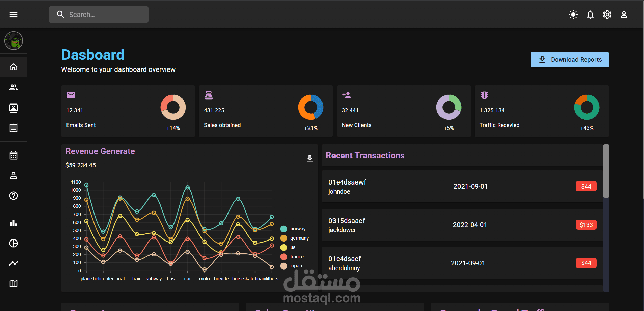Open the geography map icon in sidebar
644x311 pixels.
point(14,284)
